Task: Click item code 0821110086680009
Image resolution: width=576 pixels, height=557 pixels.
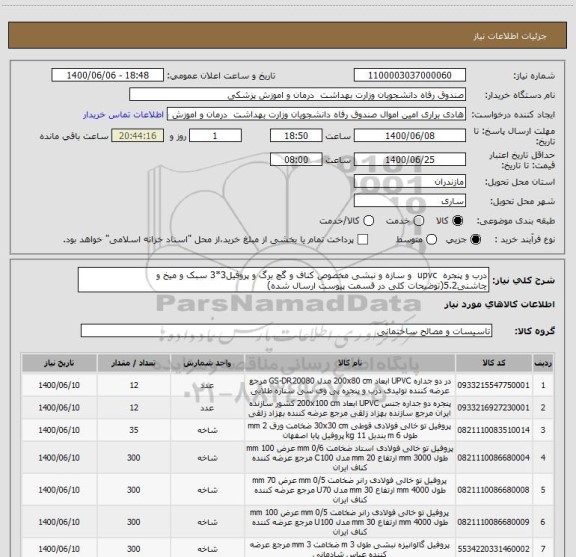Action: [x=493, y=522]
